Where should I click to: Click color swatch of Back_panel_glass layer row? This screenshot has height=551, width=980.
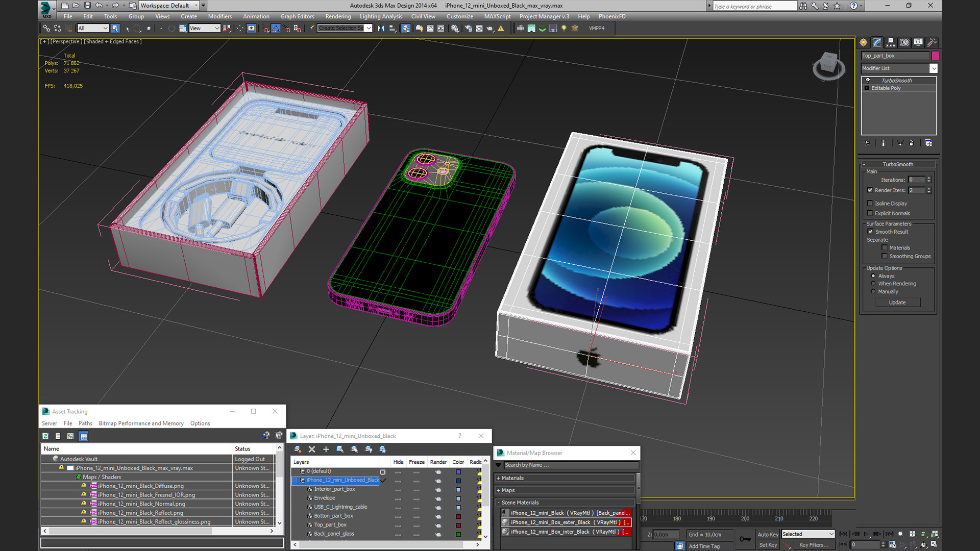[458, 535]
